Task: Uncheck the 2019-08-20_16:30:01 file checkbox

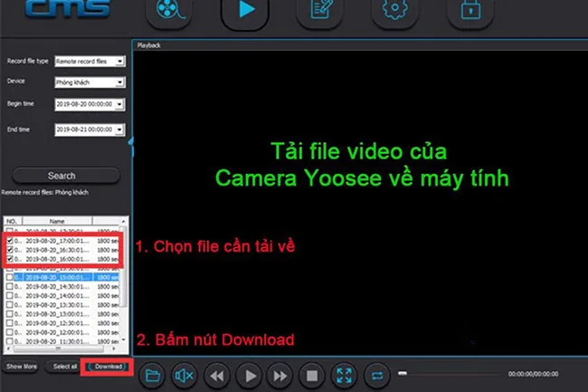Action: 10,250
